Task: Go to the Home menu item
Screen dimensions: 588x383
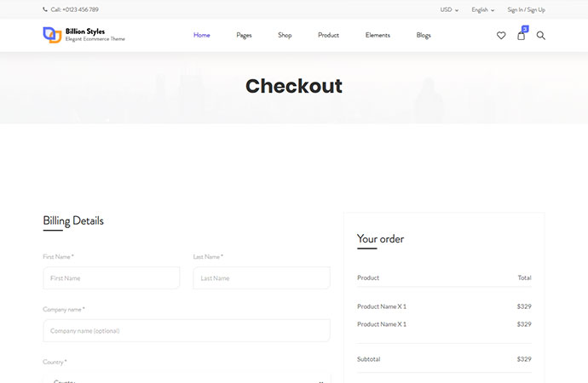Action: [x=201, y=36]
